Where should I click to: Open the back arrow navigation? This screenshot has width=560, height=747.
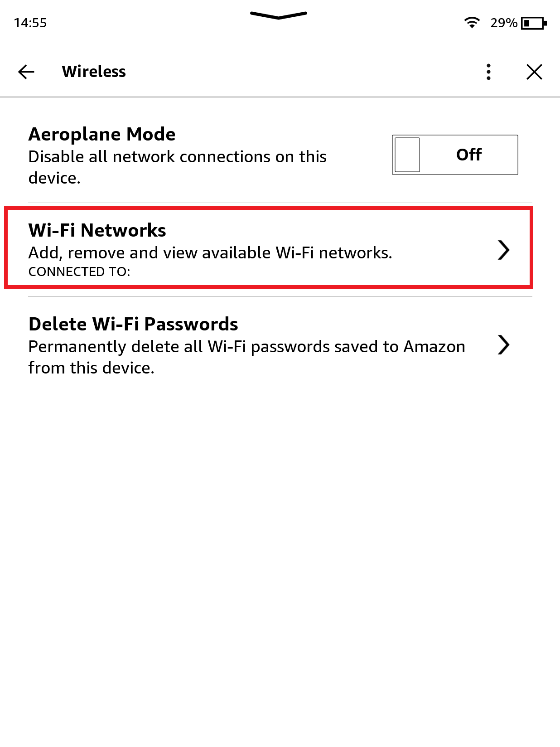click(26, 71)
